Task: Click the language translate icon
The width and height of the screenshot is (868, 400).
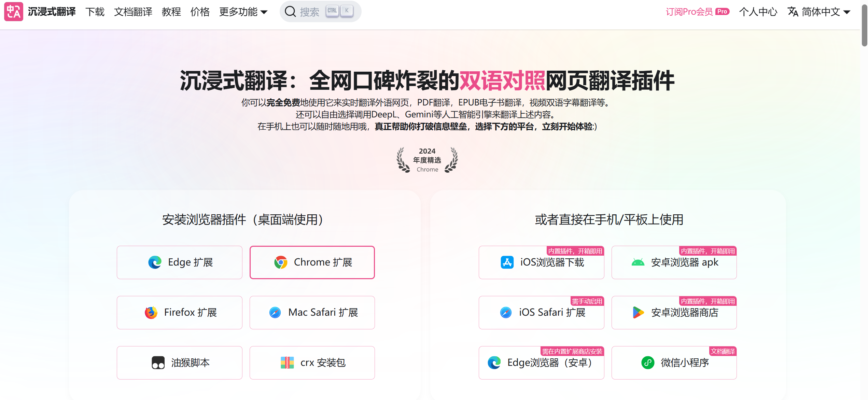Action: click(x=793, y=12)
